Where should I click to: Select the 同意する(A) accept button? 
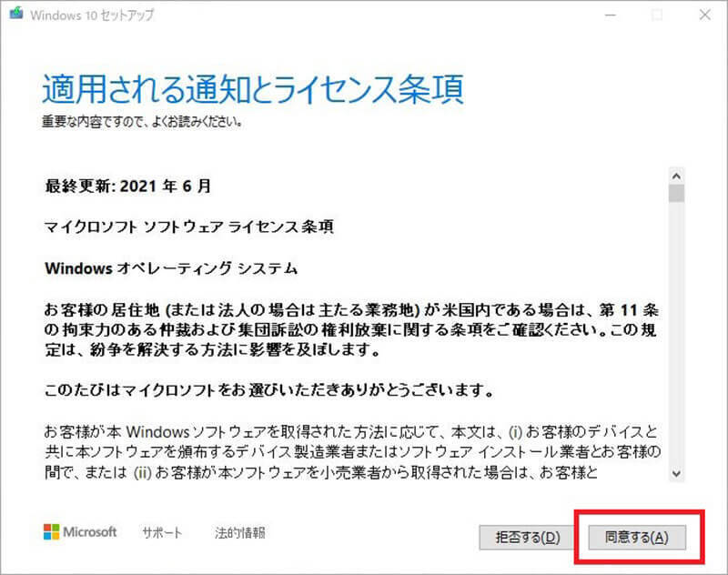pos(637,538)
